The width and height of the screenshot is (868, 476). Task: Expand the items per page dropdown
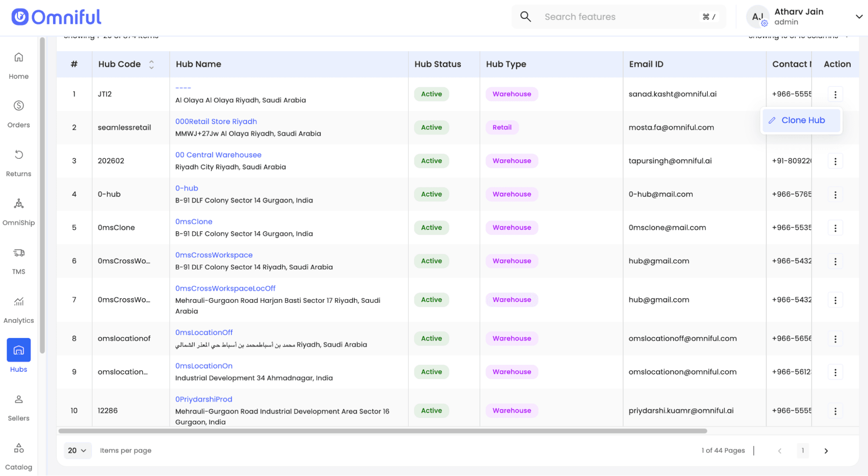pos(77,451)
